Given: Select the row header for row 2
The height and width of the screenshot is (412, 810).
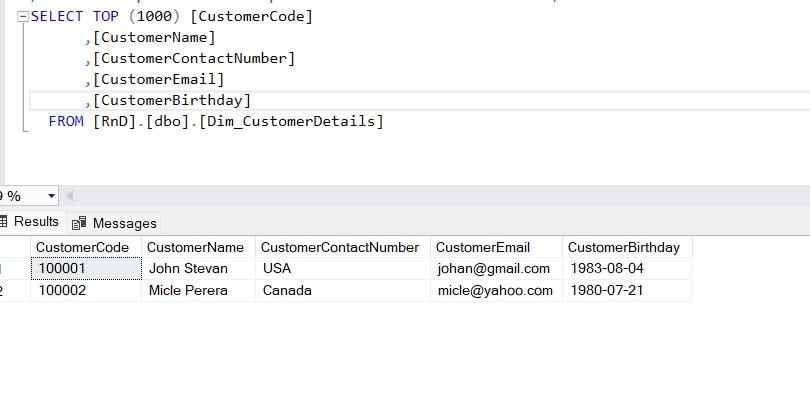Looking at the screenshot, I should point(15,291).
